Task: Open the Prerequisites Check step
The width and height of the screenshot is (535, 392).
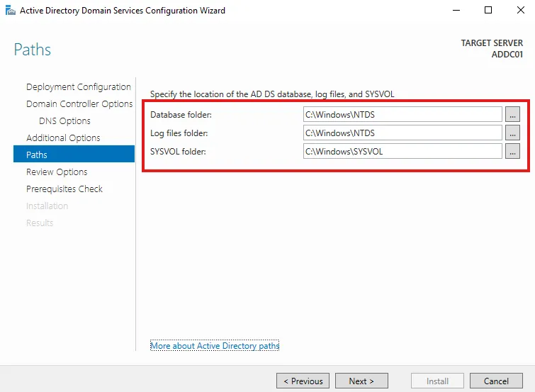Action: click(x=64, y=189)
